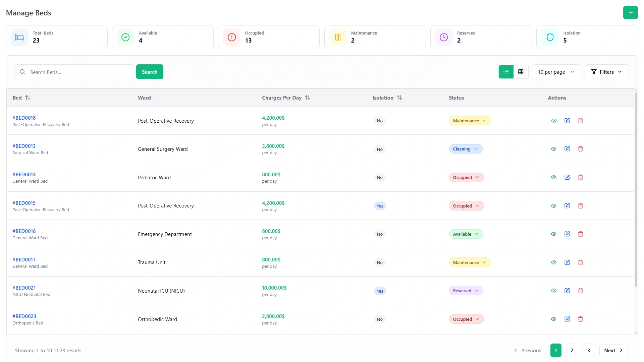
Task: Delete bed #BED0013
Action: click(x=580, y=149)
